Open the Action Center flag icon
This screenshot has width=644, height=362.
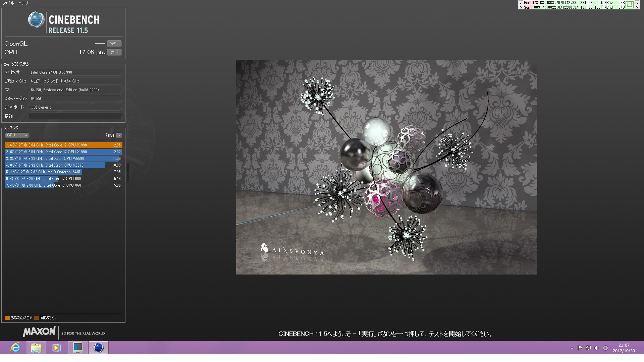[x=580, y=348]
